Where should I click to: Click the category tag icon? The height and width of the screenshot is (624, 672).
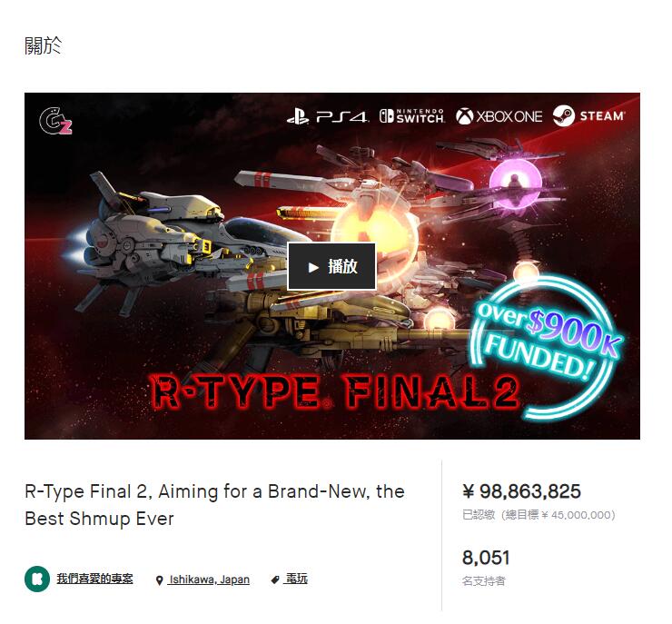point(275,579)
